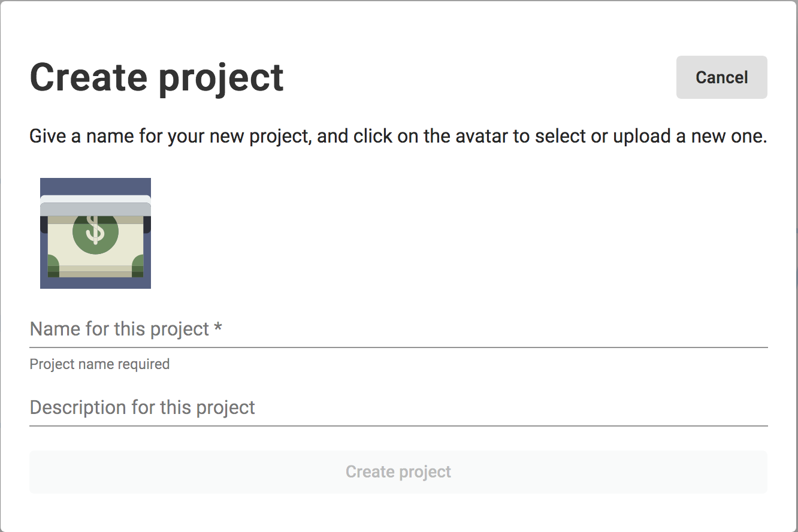Click the underline beneath the description field
The image size is (798, 532).
pyautogui.click(x=398, y=425)
